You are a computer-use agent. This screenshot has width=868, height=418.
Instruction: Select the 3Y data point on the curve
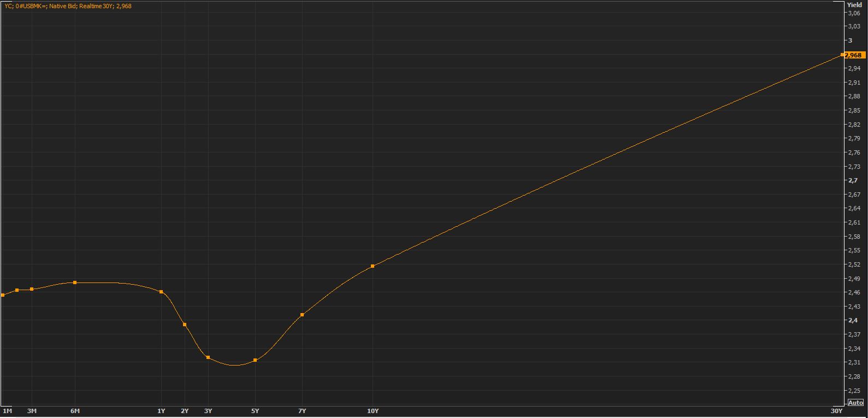pos(208,357)
